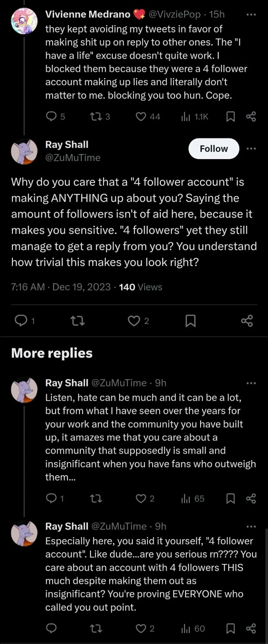Open more options on "Listen, hate" reply
268x644 pixels.
pos(251,383)
